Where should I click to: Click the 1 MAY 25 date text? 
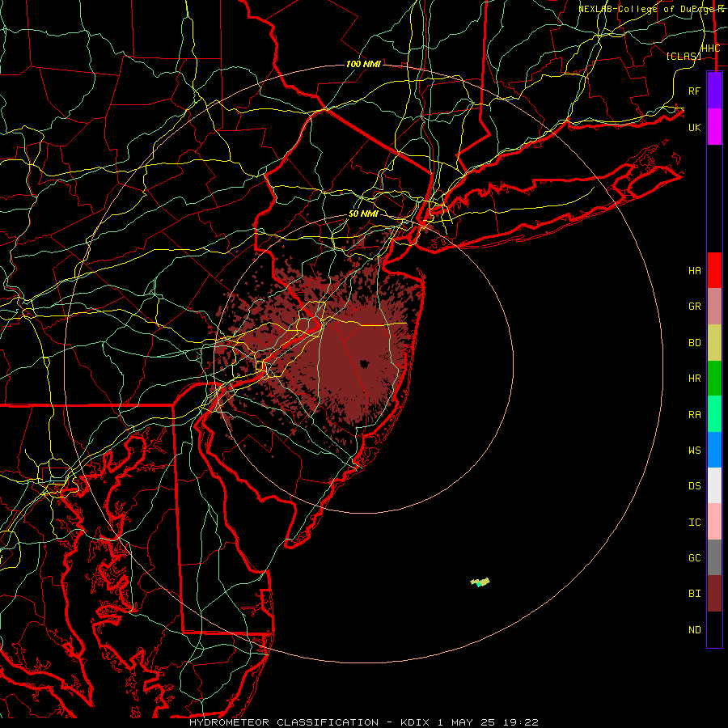click(x=464, y=722)
